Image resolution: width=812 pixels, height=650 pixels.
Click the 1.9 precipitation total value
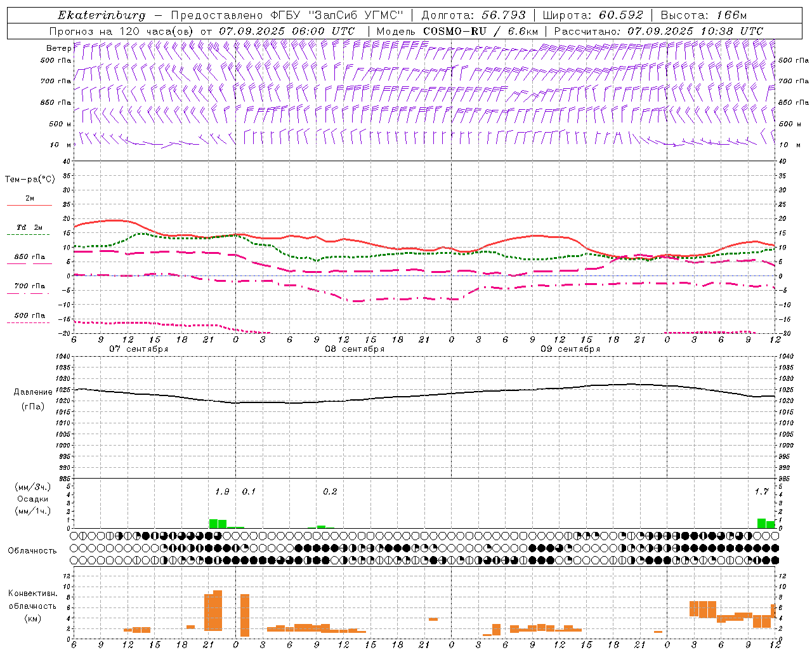tap(222, 492)
